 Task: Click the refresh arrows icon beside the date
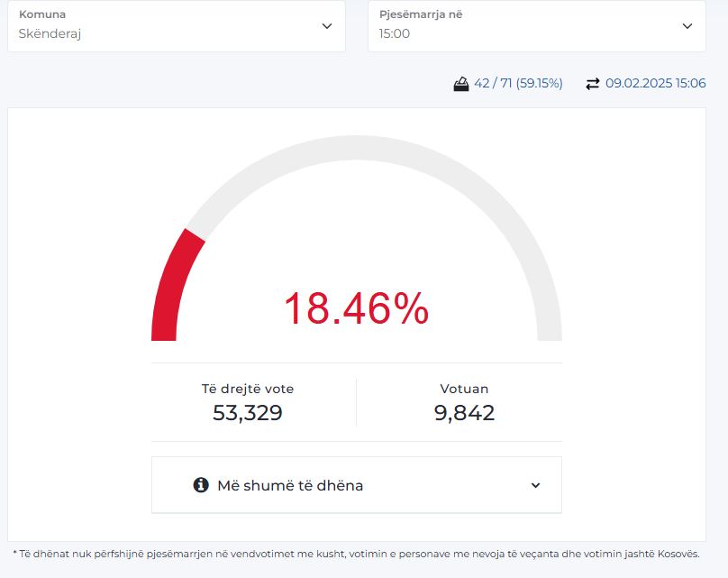(x=592, y=84)
